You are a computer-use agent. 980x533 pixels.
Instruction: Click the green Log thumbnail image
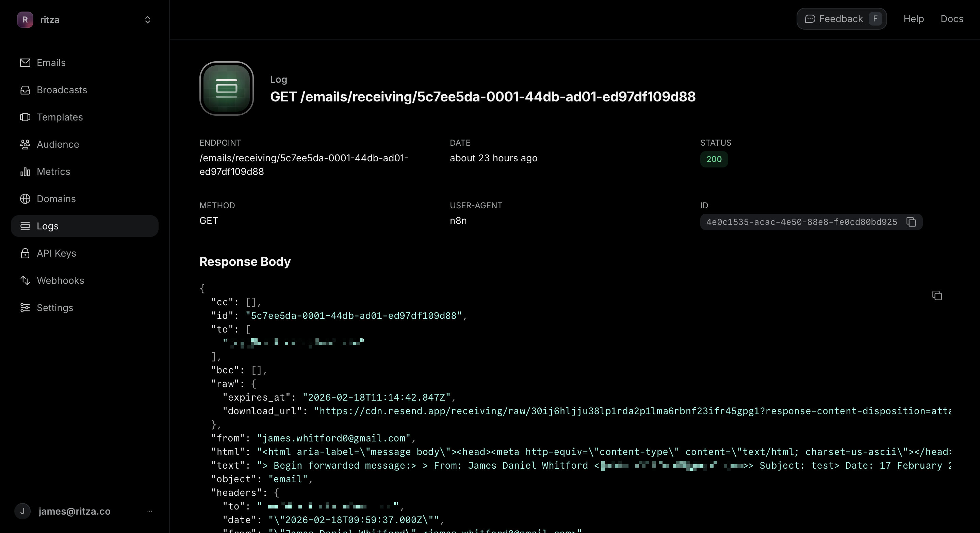226,88
